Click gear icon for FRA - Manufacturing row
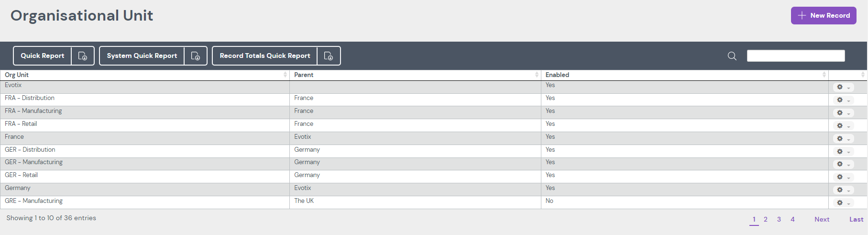The height and width of the screenshot is (235, 868). 843,113
